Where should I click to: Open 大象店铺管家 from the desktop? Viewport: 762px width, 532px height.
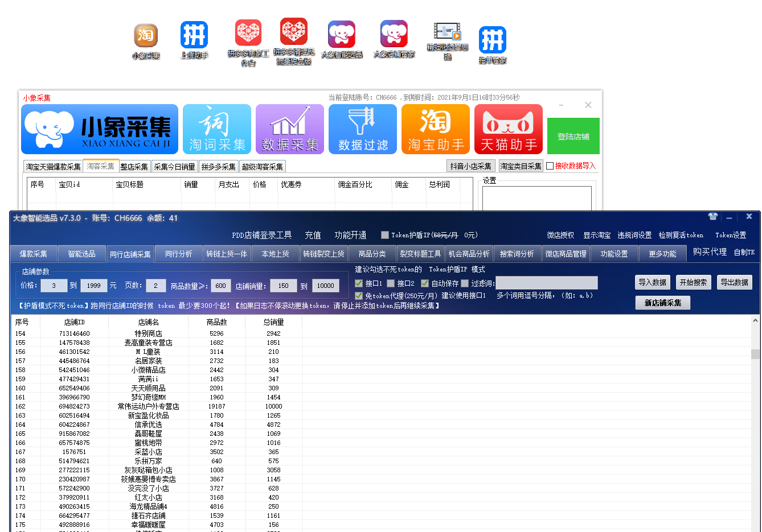pos(394,34)
